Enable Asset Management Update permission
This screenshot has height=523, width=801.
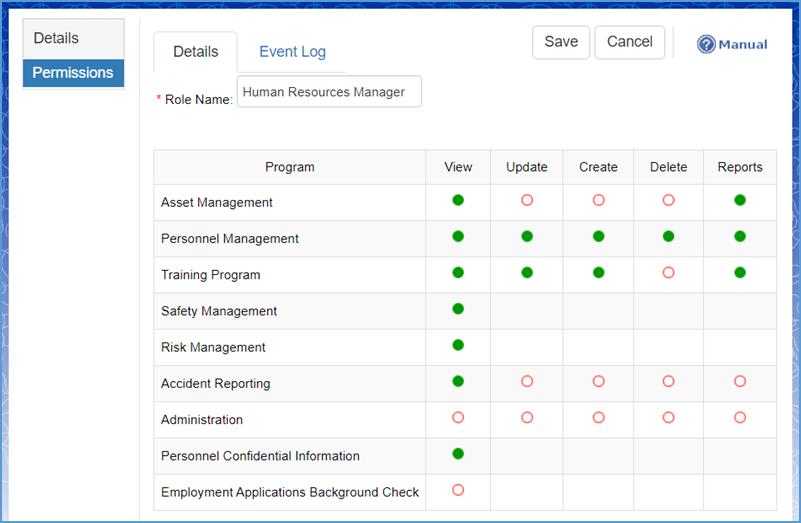point(527,200)
